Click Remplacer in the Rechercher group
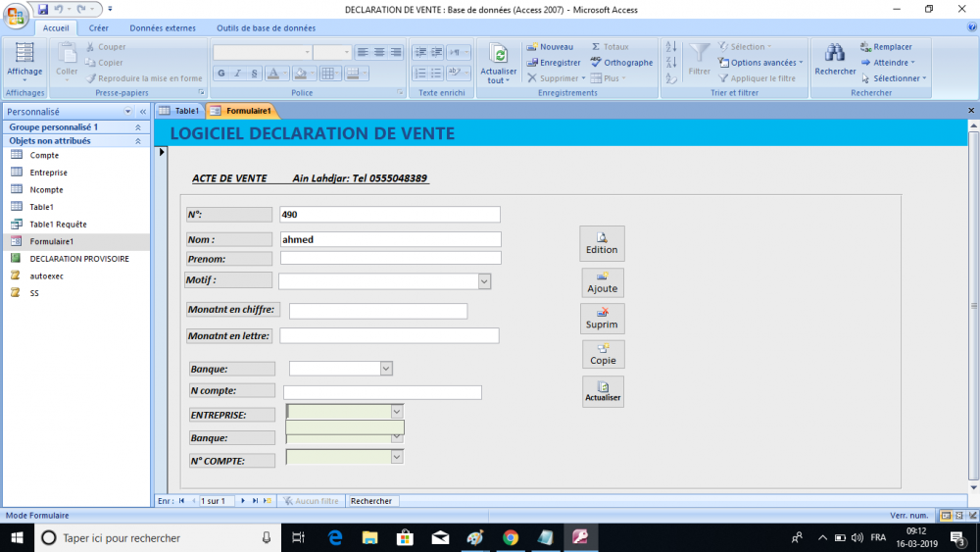The height and width of the screenshot is (552, 980). coord(886,47)
